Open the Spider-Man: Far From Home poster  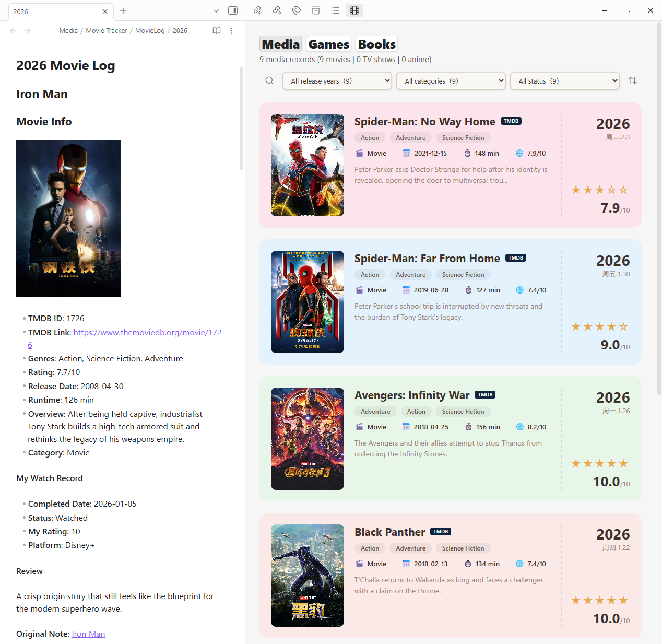click(308, 302)
